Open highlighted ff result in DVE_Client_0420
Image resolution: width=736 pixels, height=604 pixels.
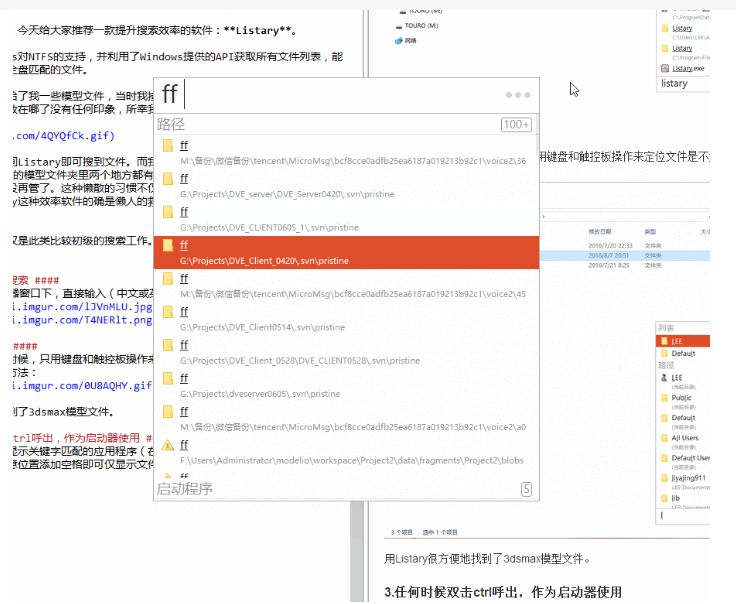pos(346,252)
